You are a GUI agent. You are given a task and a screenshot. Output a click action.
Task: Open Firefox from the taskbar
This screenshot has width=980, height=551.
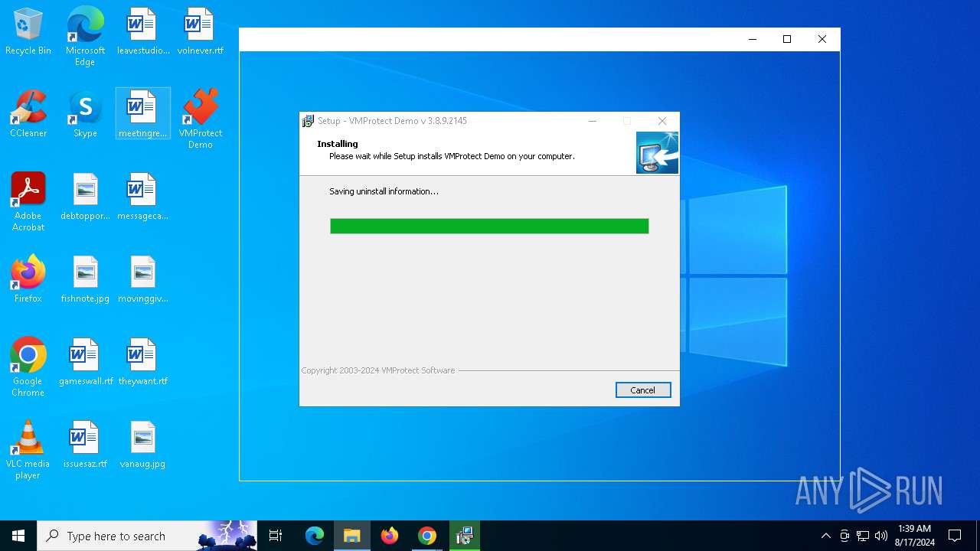(390, 536)
